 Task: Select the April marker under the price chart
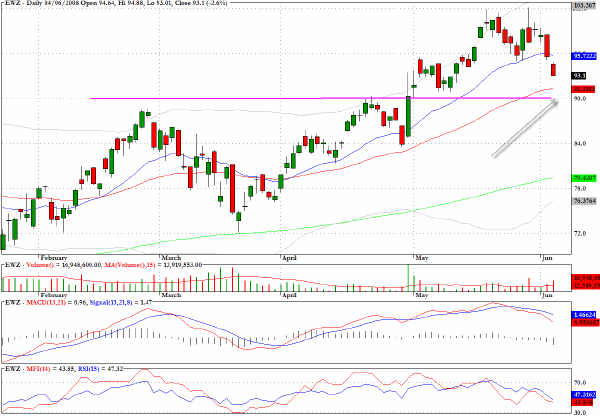289,258
